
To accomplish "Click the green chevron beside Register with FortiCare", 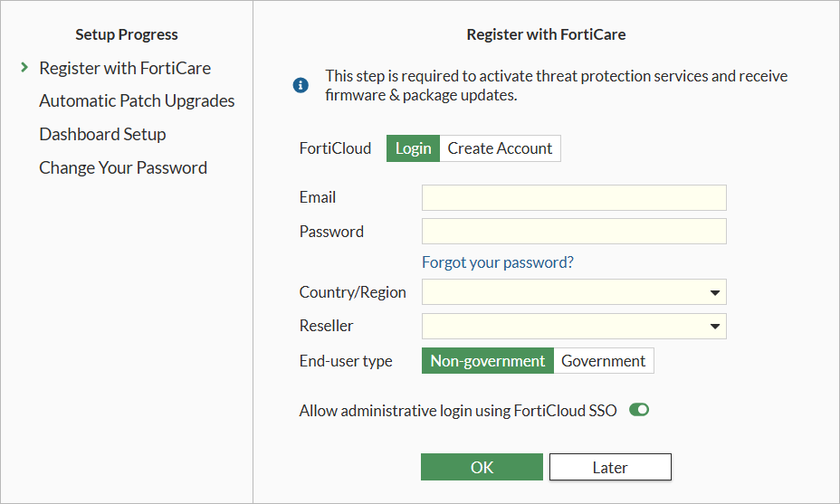I will [x=24, y=68].
